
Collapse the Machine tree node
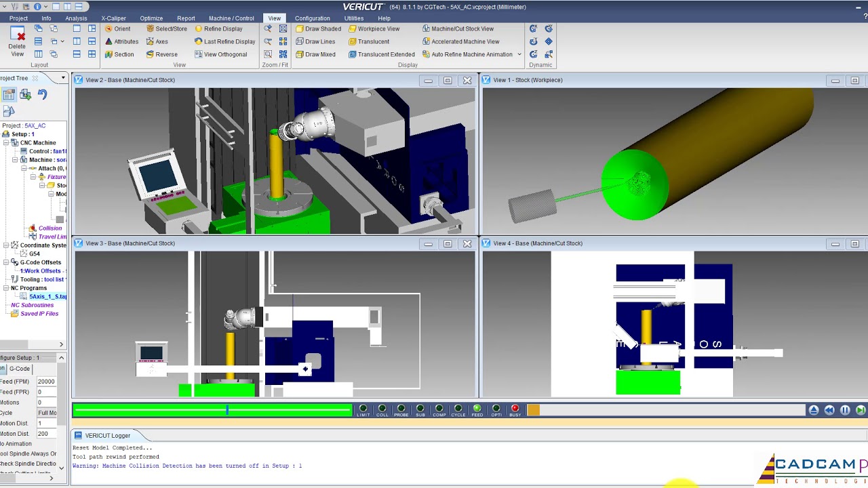coord(15,160)
